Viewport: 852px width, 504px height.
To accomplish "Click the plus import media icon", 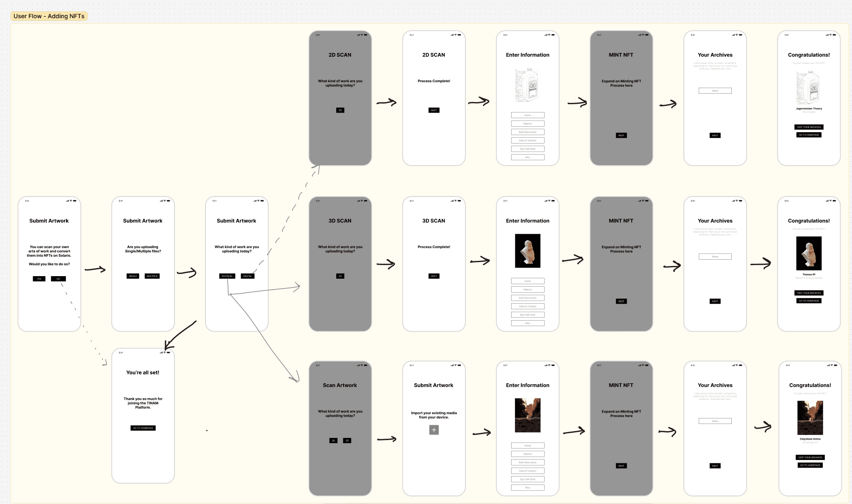I will point(434,430).
